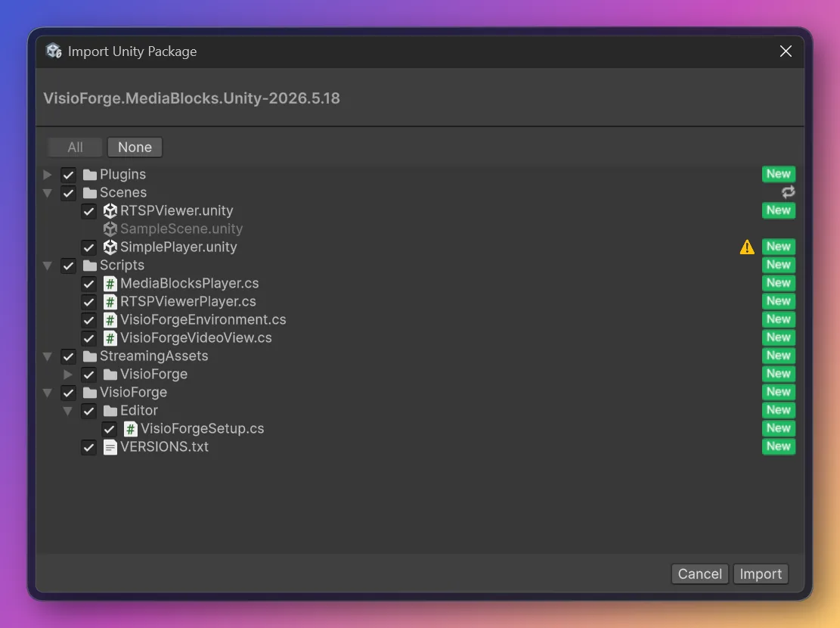This screenshot has height=628, width=840.
Task: Collapse the top-level VisioForge folder arrow
Action: tap(47, 393)
